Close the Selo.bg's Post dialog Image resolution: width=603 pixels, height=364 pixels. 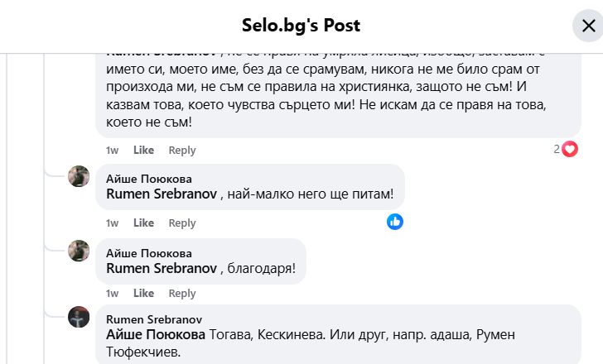pos(588,26)
